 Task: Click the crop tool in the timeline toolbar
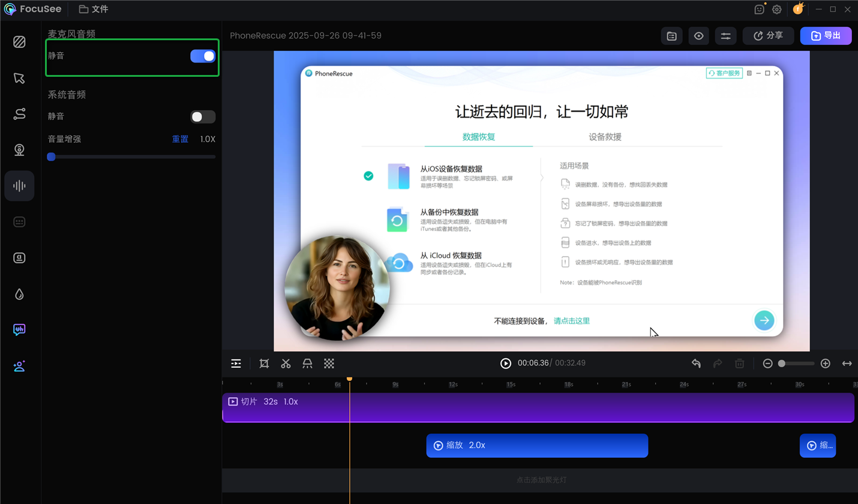tap(264, 364)
